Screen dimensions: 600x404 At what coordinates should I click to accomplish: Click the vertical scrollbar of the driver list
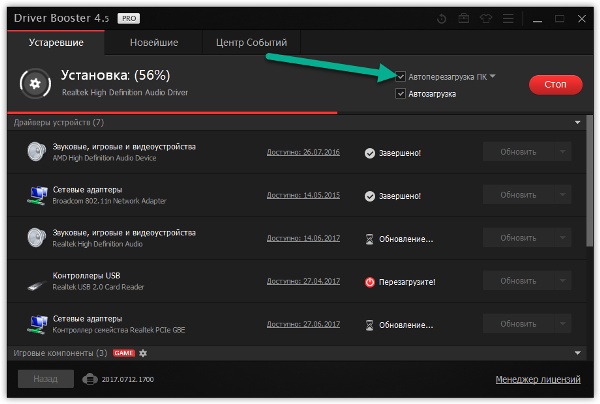click(x=590, y=181)
